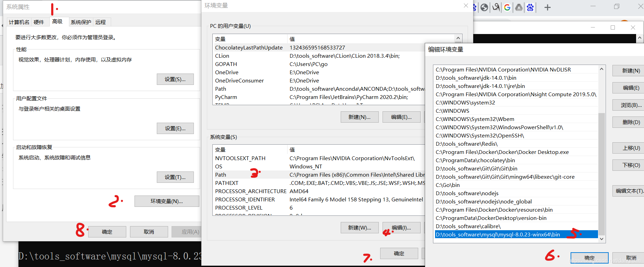644x267 pixels.
Task: Confirm 系统属性 dialog with 确定
Action: [x=107, y=232]
